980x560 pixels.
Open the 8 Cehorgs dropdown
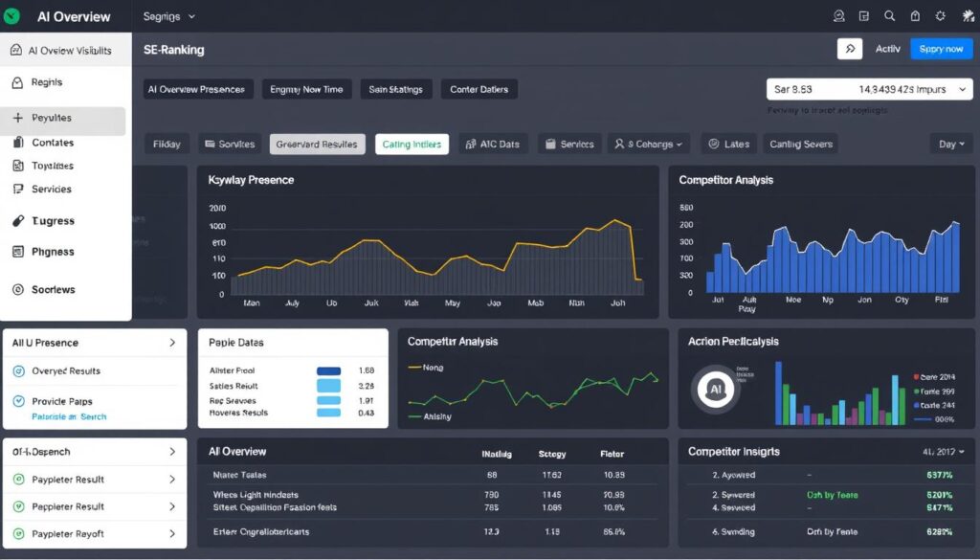(648, 144)
